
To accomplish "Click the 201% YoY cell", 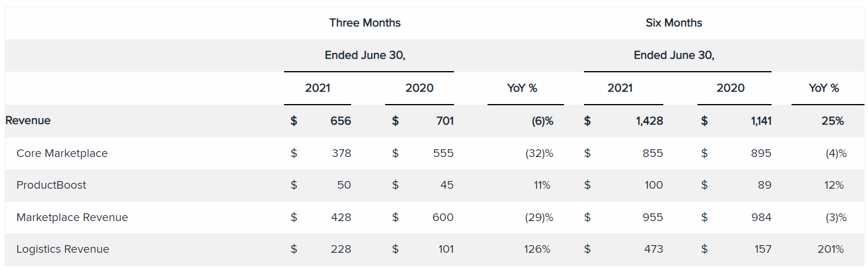I will 830,249.
